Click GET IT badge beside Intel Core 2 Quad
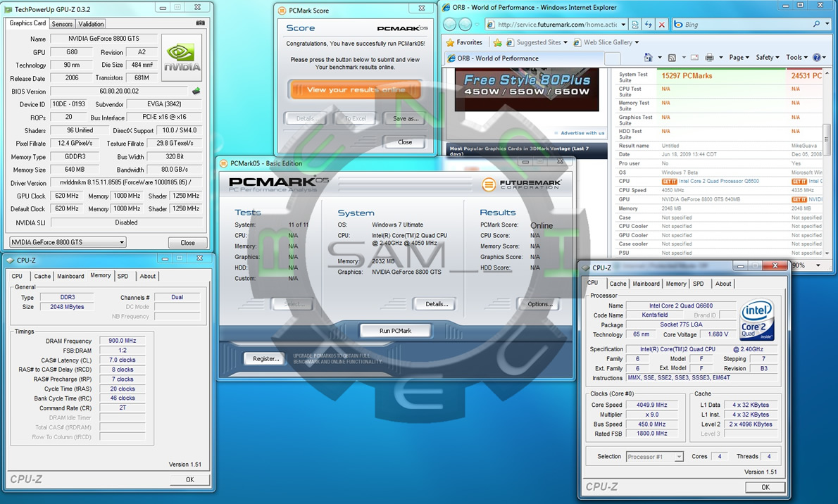The width and height of the screenshot is (838, 504). pyautogui.click(x=669, y=182)
